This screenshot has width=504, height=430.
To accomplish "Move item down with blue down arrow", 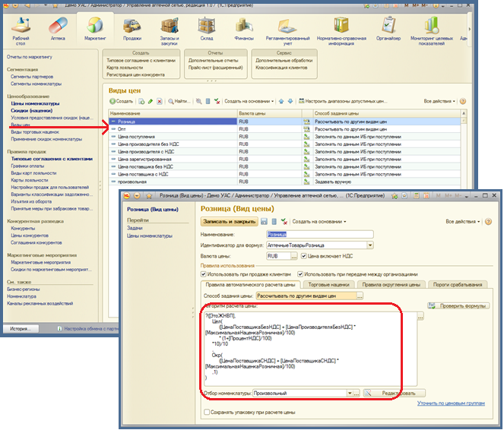I will tap(290, 101).
